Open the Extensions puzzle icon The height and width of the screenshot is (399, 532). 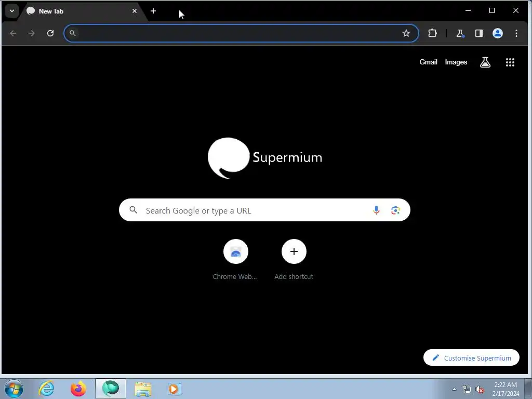click(432, 33)
